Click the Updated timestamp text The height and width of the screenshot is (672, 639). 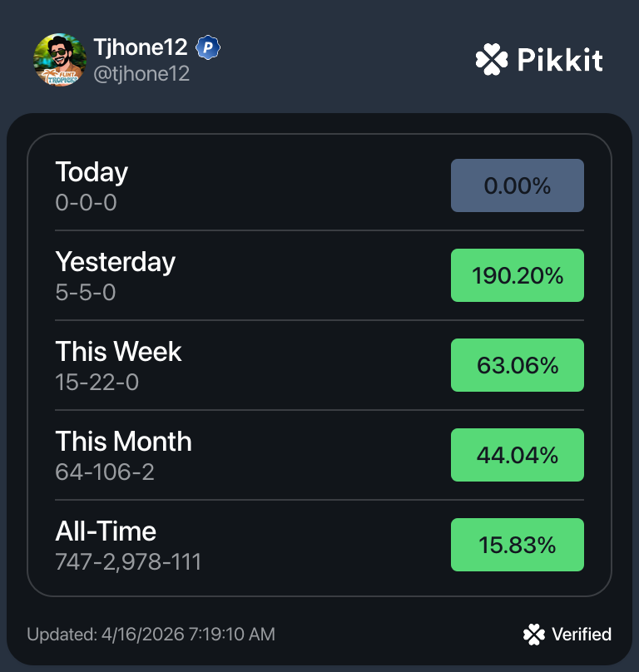pyautogui.click(x=151, y=635)
